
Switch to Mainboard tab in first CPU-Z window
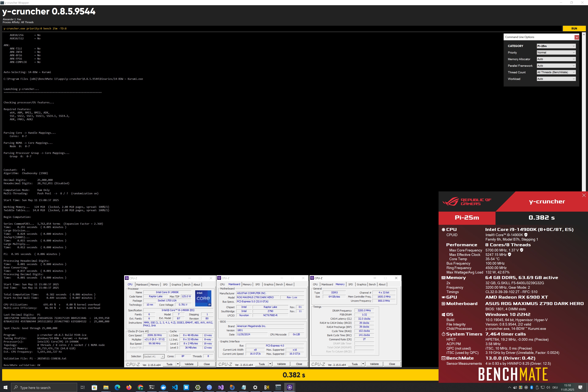142,285
